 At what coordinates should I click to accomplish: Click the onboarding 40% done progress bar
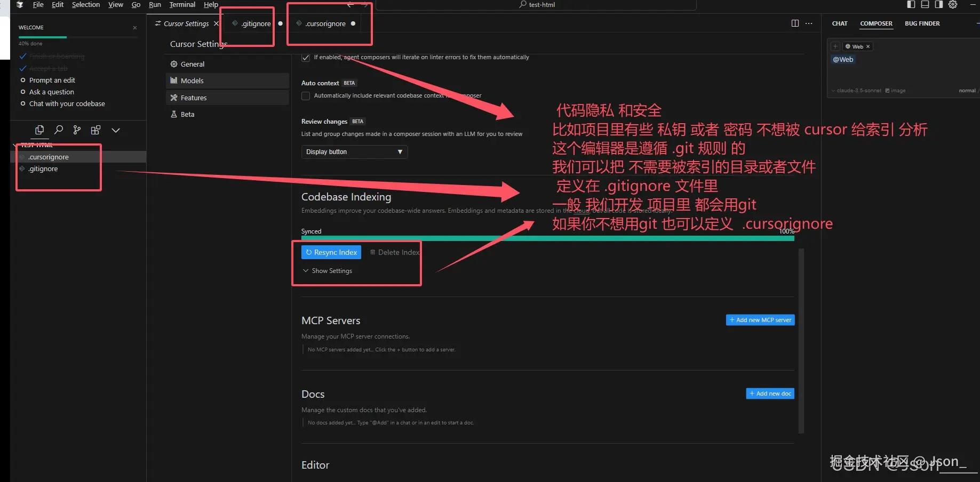(x=78, y=37)
